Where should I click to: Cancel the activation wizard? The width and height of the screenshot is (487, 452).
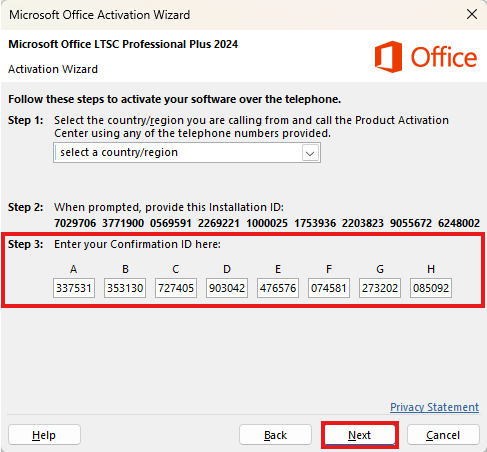(x=443, y=435)
